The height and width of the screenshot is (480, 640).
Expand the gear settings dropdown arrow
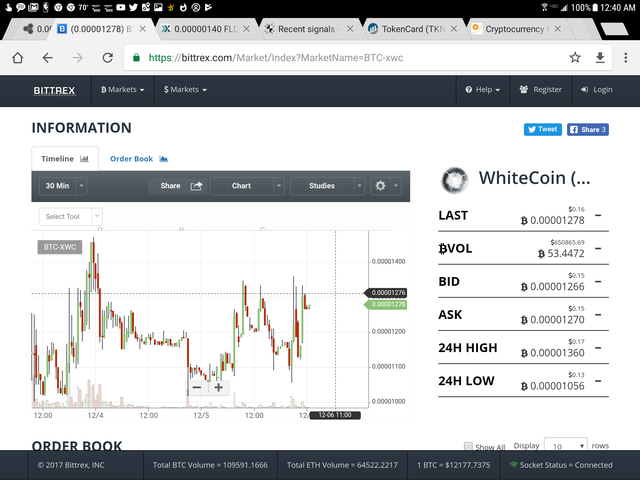click(396, 186)
